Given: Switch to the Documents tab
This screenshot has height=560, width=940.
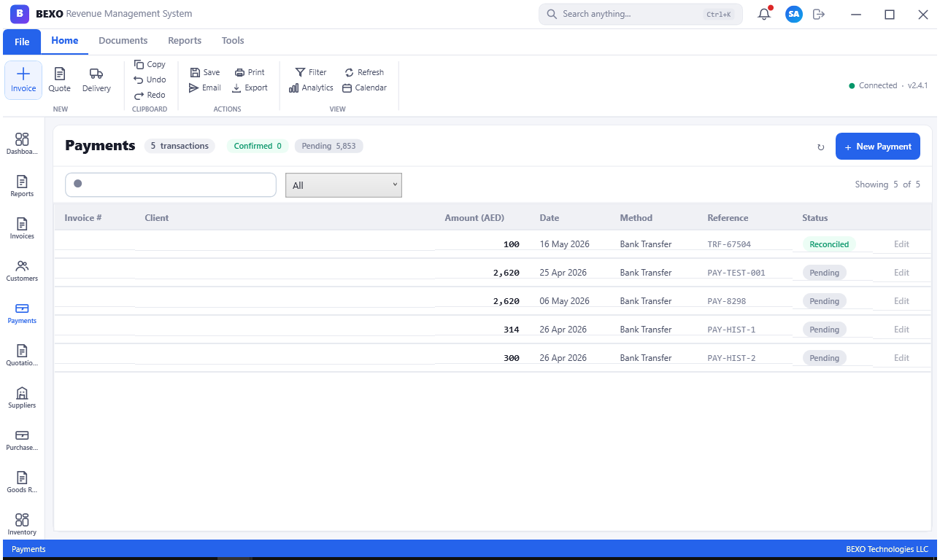Looking at the screenshot, I should (x=123, y=41).
